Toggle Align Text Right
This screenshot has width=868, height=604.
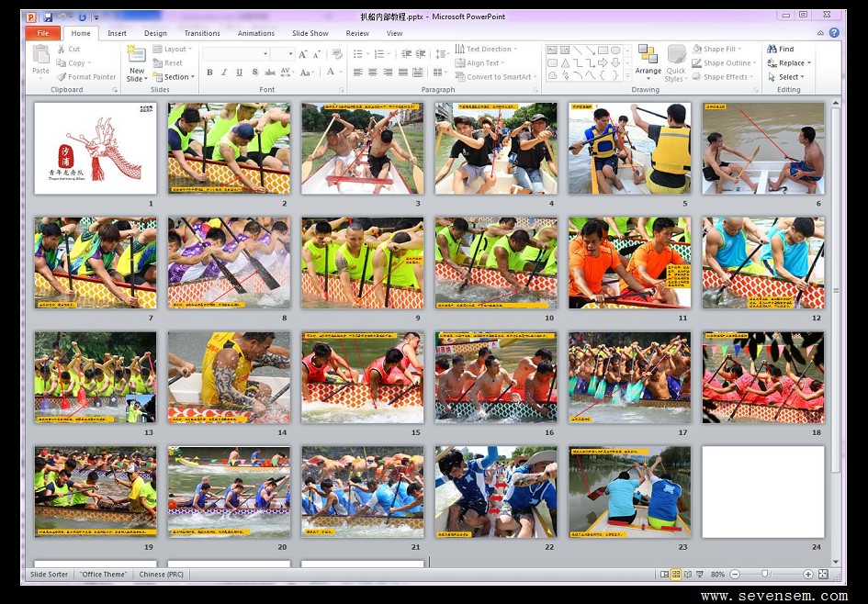pyautogui.click(x=388, y=72)
